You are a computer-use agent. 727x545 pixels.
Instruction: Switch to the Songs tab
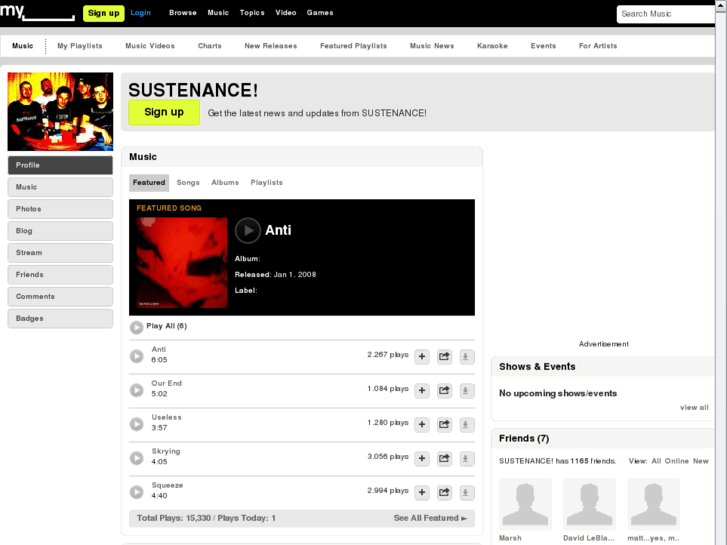188,183
